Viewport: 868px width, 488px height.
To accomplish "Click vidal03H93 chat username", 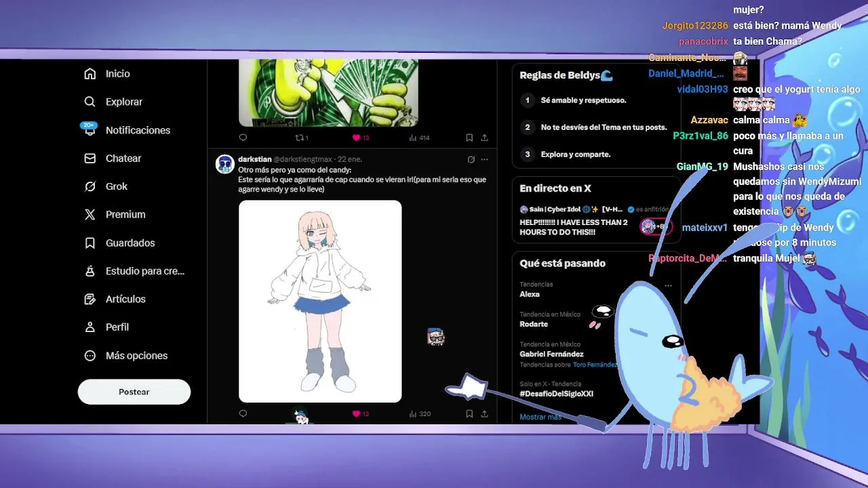I will pos(703,89).
